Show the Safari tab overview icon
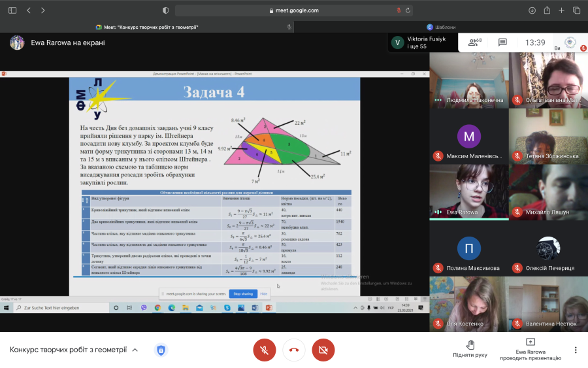The width and height of the screenshot is (588, 368). [x=576, y=10]
